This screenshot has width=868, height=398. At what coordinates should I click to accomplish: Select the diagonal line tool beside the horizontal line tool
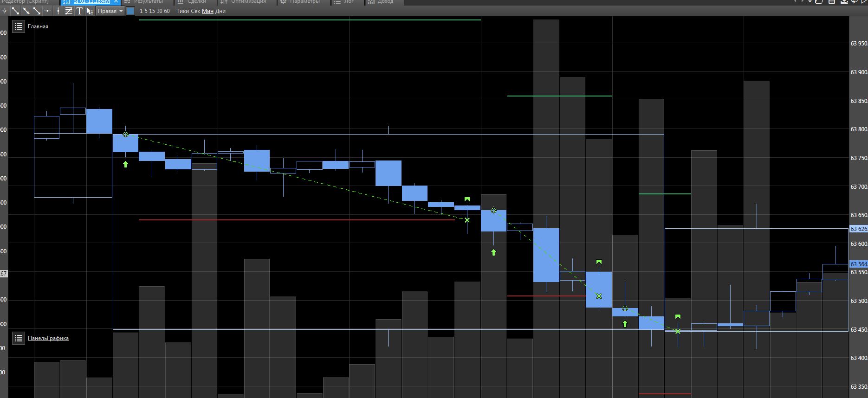[37, 11]
